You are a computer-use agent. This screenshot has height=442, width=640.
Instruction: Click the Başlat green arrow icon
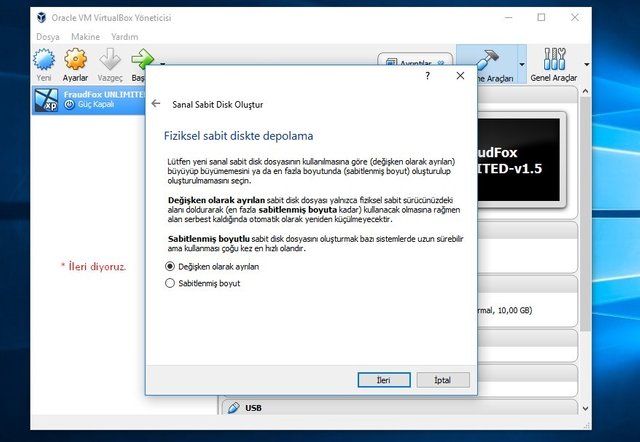pos(141,58)
